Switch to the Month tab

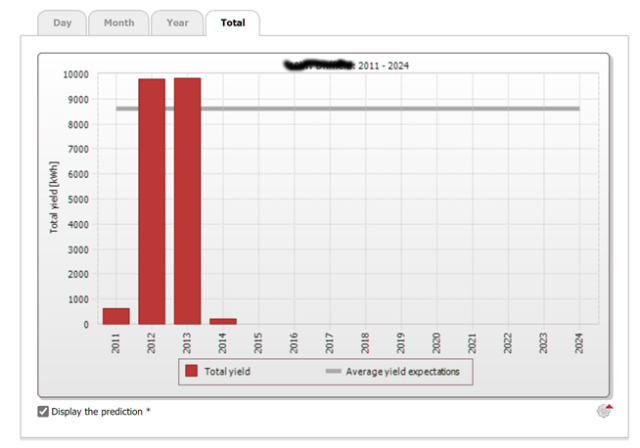tap(118, 22)
